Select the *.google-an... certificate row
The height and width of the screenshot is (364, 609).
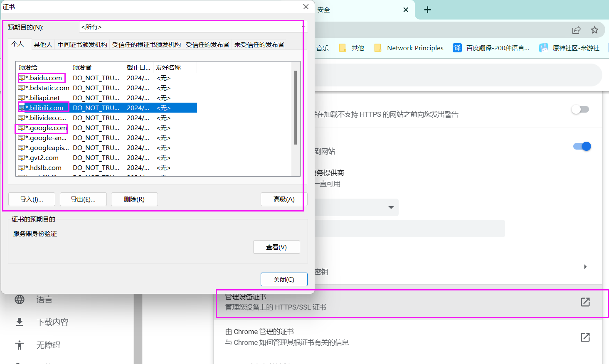(107, 138)
